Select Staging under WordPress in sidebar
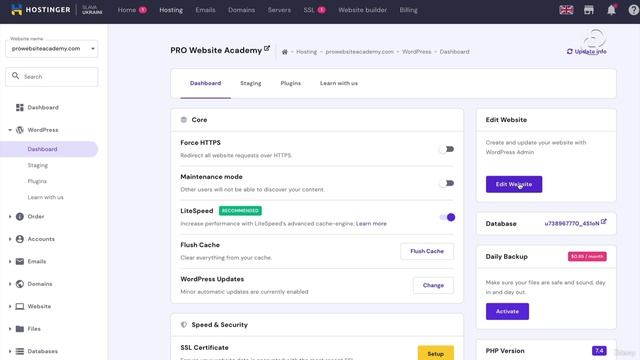Image resolution: width=640 pixels, height=360 pixels. pyautogui.click(x=38, y=165)
